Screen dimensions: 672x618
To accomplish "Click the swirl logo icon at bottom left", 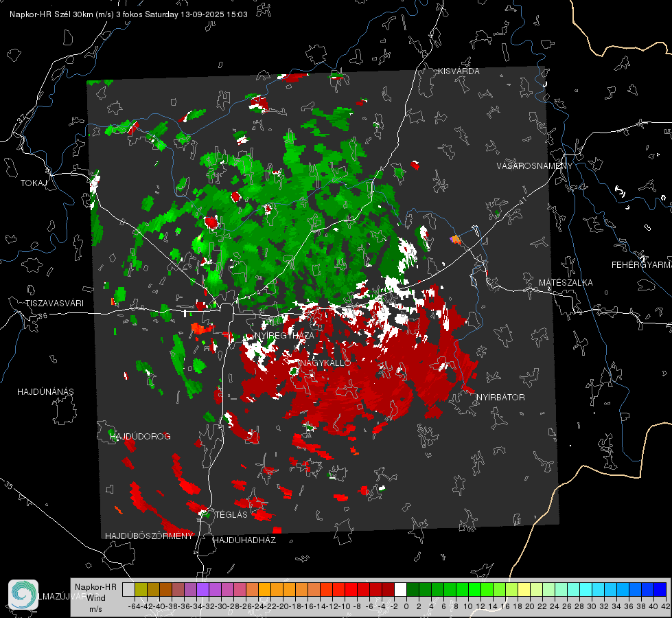I will [x=23, y=595].
